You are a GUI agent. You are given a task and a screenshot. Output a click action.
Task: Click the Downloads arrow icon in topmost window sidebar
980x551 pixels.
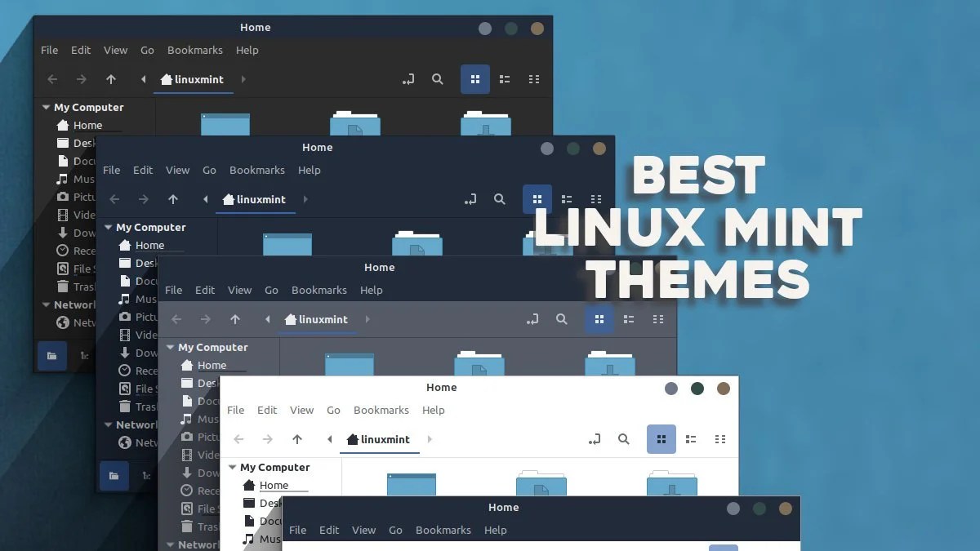point(63,233)
